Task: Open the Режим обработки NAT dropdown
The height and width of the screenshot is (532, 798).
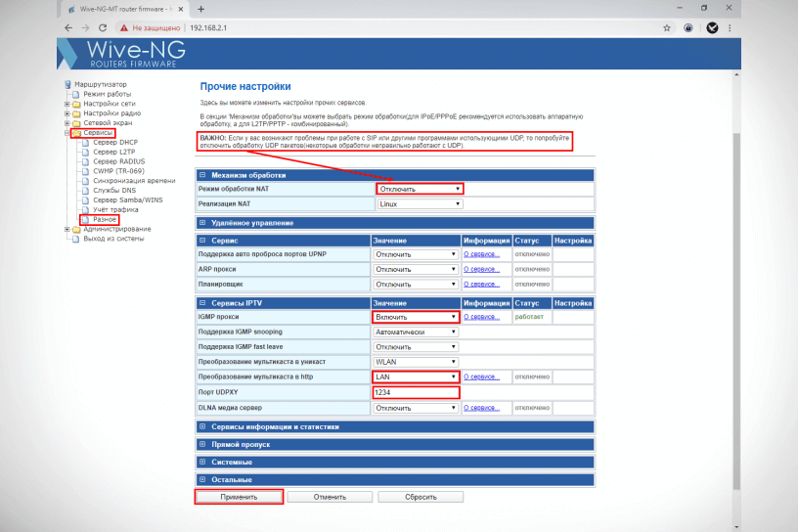Action: pos(419,189)
